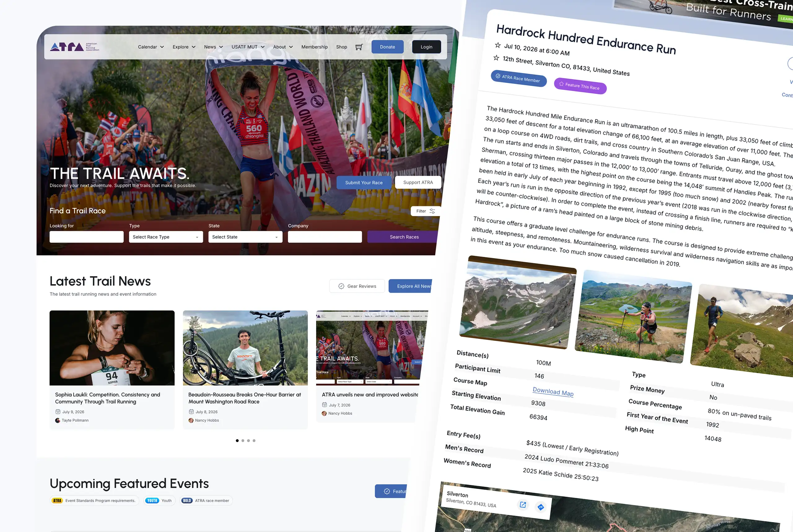Click the star icon beside the race date

point(497,45)
